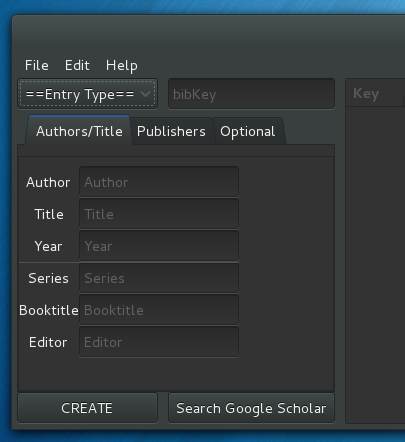Click into the Author text field
This screenshot has height=442, width=405.
(x=159, y=182)
